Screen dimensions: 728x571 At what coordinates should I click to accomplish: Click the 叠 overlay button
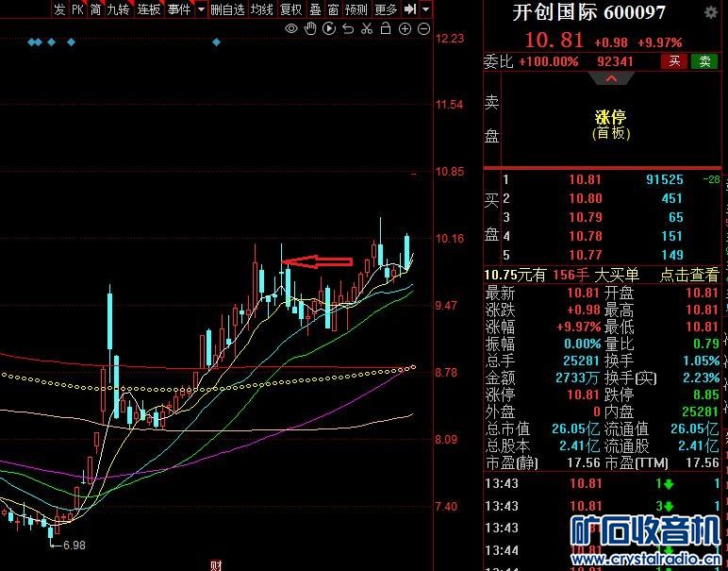(315, 8)
